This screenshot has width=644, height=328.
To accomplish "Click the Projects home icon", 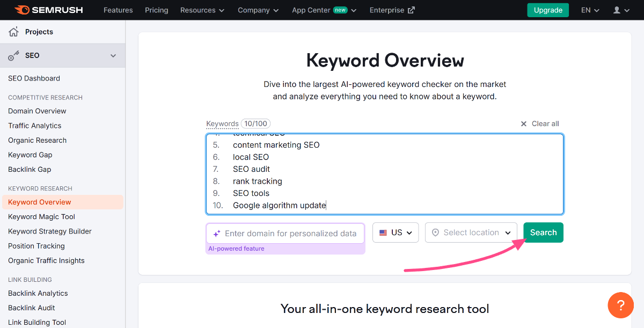I will click(x=13, y=32).
